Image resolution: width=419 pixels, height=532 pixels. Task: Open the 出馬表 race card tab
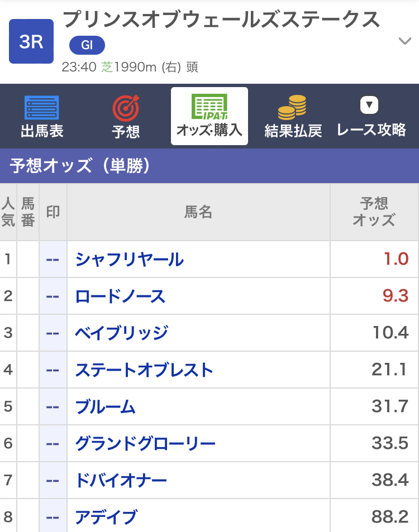(42, 116)
